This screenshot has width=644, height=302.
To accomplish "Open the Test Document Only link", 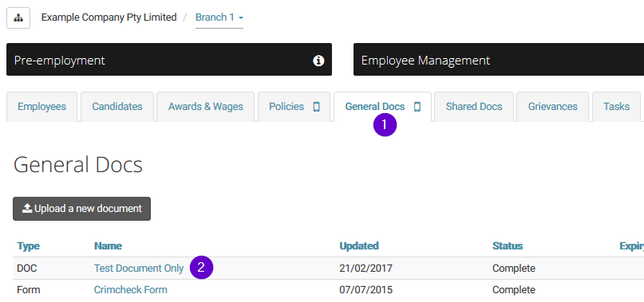I will tap(139, 269).
